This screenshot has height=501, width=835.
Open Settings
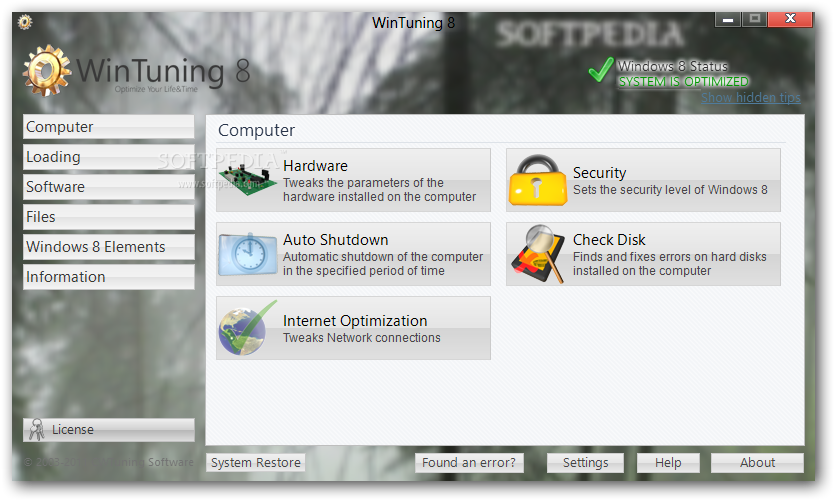[585, 463]
